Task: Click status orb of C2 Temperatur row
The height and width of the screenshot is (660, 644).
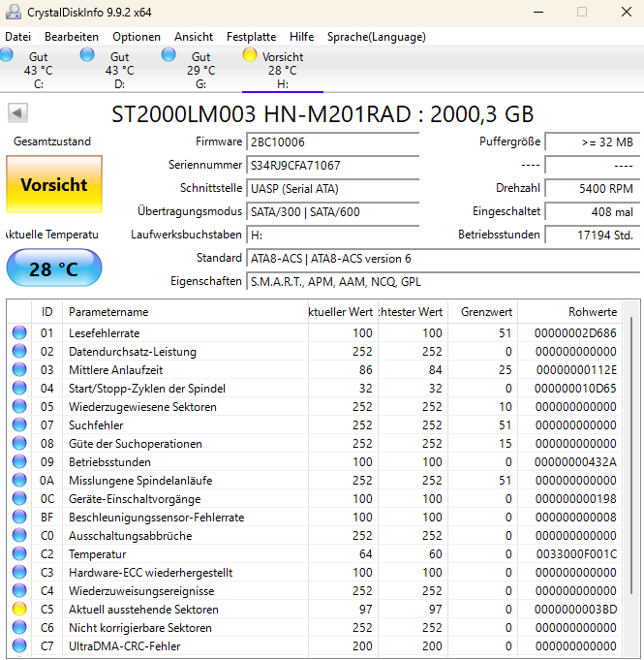Action: (x=19, y=553)
